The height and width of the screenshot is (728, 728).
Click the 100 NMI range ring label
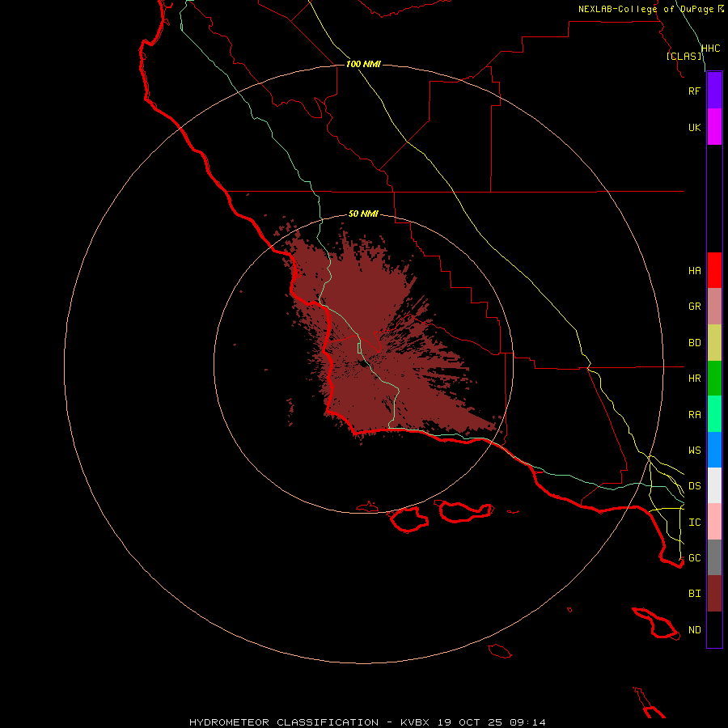(x=363, y=64)
